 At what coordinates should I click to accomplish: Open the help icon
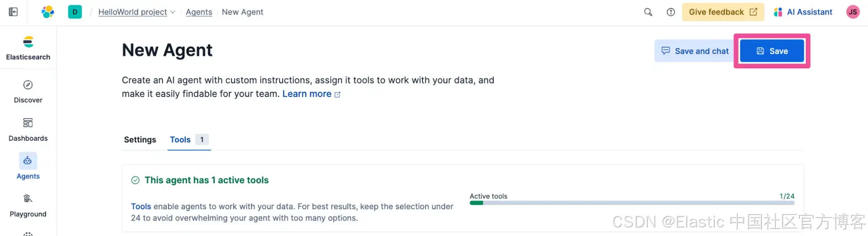671,12
